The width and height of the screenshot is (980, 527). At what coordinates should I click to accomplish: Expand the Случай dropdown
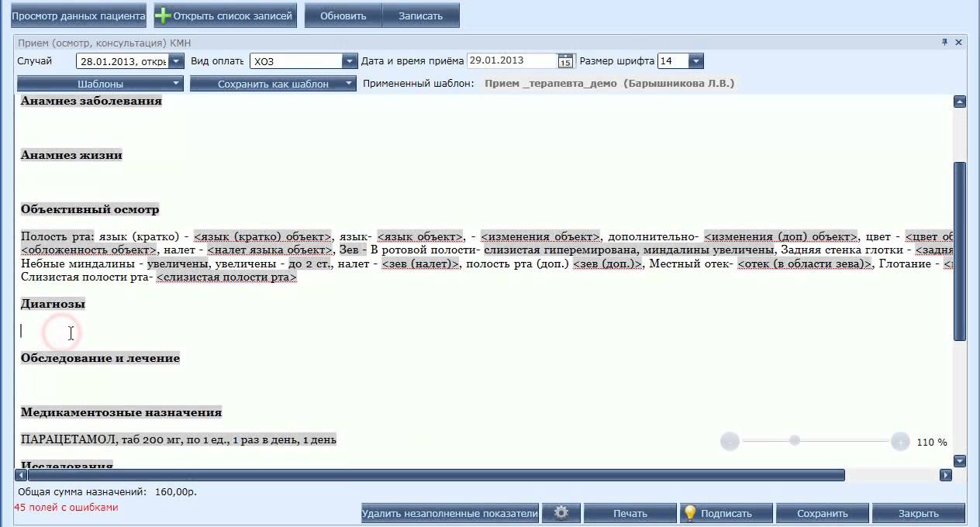click(176, 61)
